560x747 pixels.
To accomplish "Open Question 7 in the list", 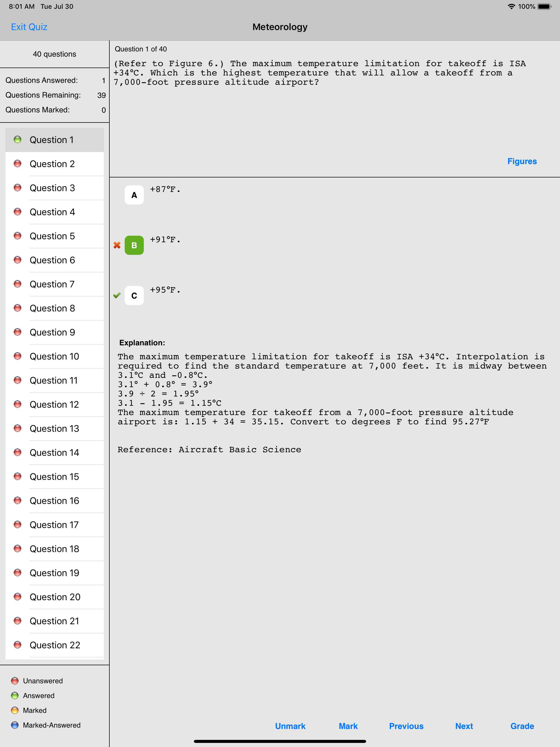I will 52,284.
